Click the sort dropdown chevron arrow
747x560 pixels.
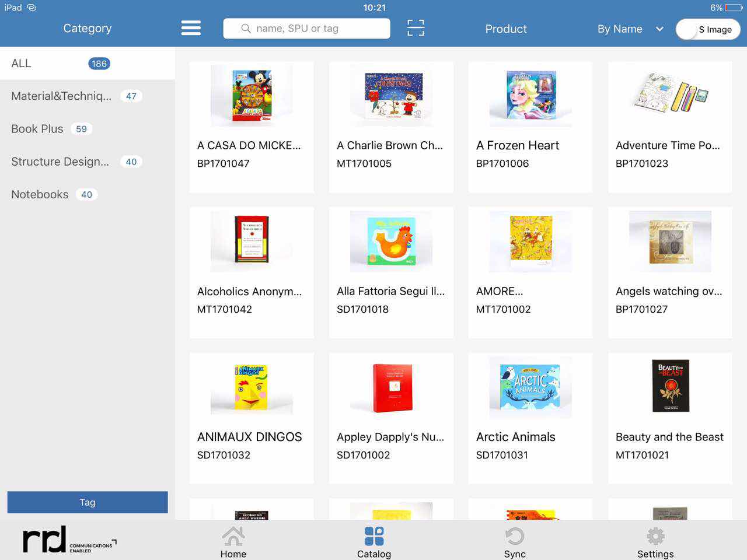pyautogui.click(x=659, y=29)
